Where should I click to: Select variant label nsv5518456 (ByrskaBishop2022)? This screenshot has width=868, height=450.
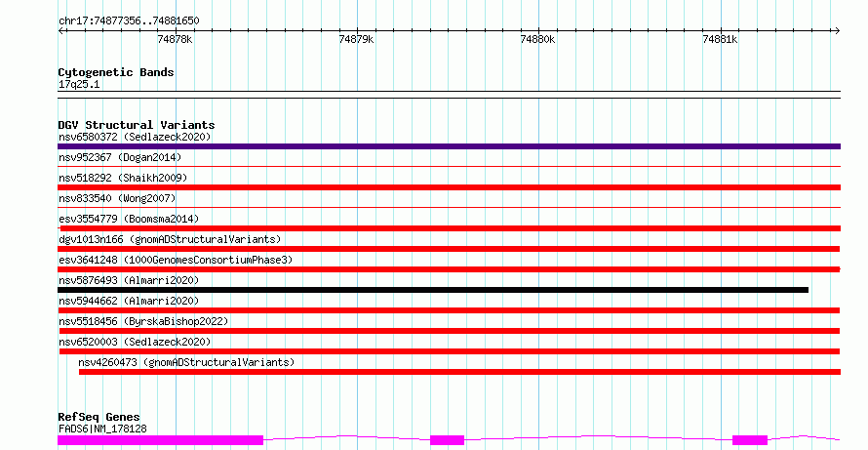coord(143,321)
